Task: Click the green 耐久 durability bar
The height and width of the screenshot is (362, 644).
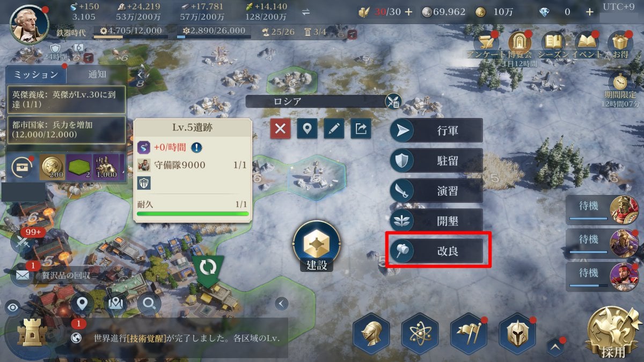Action: coord(193,213)
